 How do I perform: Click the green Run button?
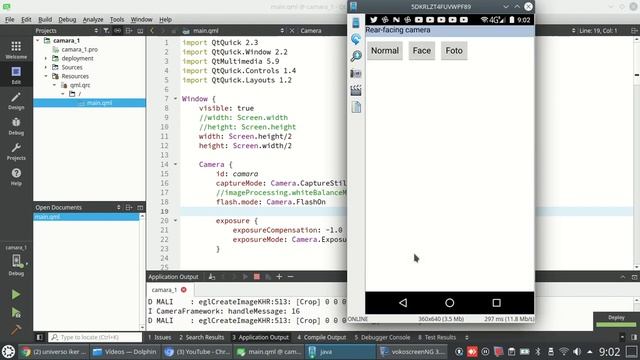point(16,294)
